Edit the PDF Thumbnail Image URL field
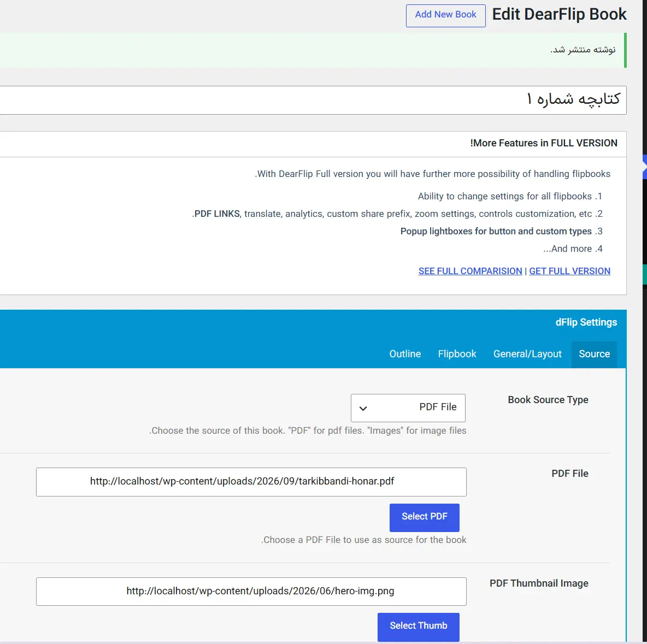Screen dimensions: 647x644 coord(251,591)
